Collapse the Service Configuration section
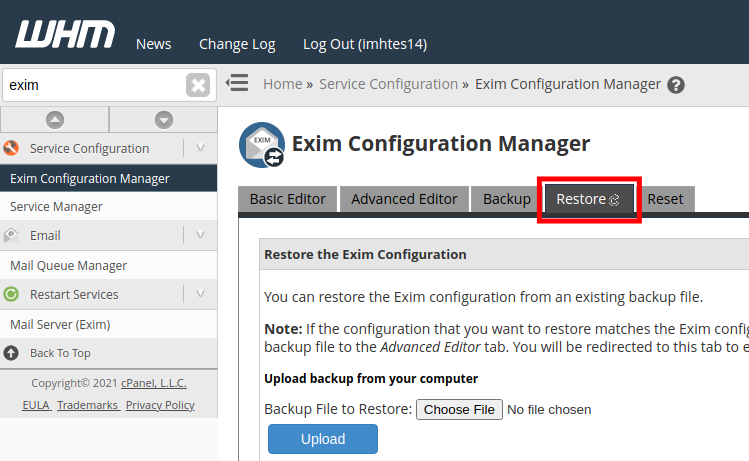This screenshot has width=749, height=461. coord(200,148)
